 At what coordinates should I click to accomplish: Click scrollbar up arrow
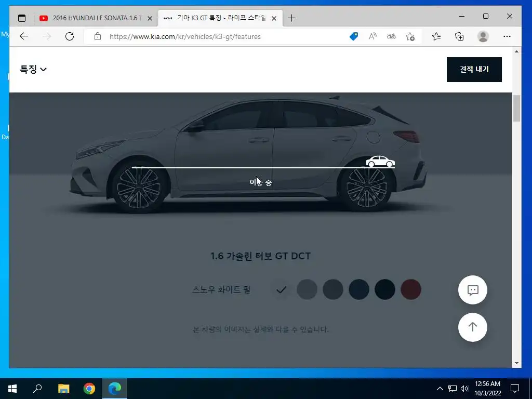point(516,51)
